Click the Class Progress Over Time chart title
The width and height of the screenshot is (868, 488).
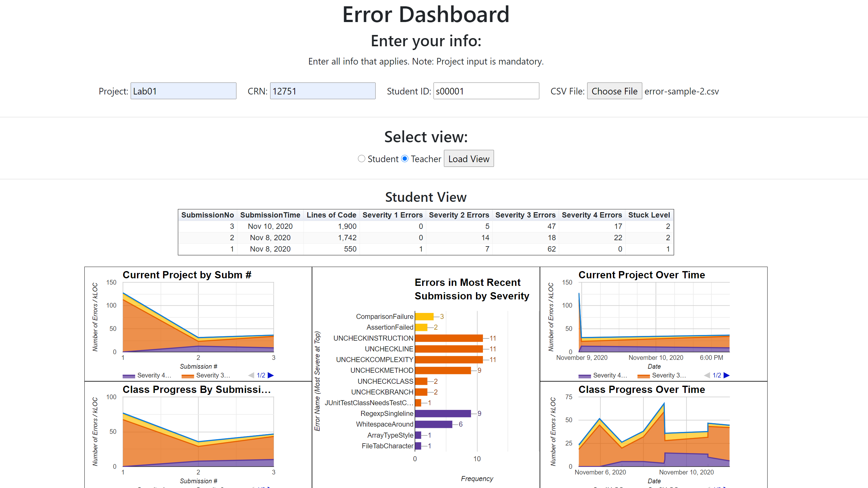pos(642,389)
